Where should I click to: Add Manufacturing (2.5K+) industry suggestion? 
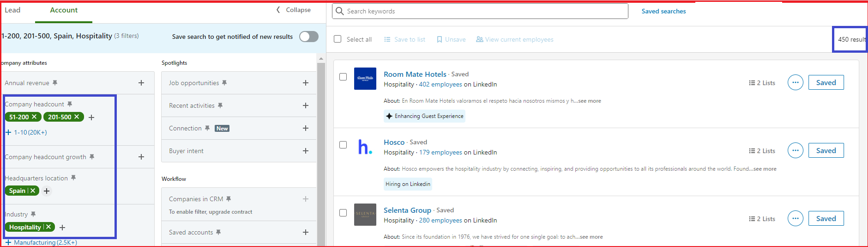click(41, 242)
